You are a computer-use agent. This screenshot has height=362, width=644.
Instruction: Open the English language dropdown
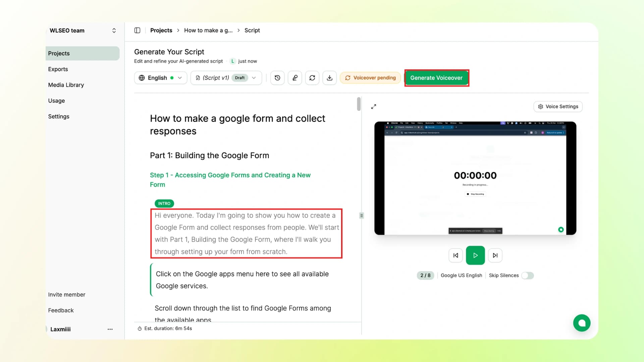point(160,77)
